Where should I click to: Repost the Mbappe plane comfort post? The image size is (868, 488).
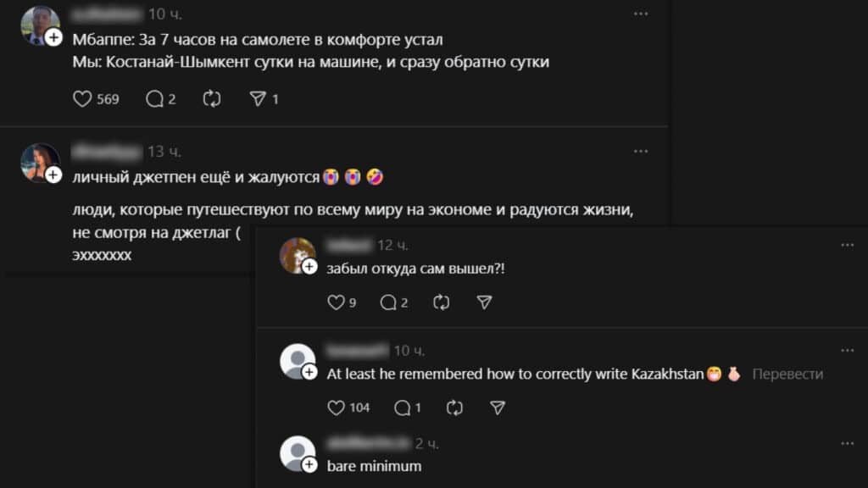[x=211, y=99]
